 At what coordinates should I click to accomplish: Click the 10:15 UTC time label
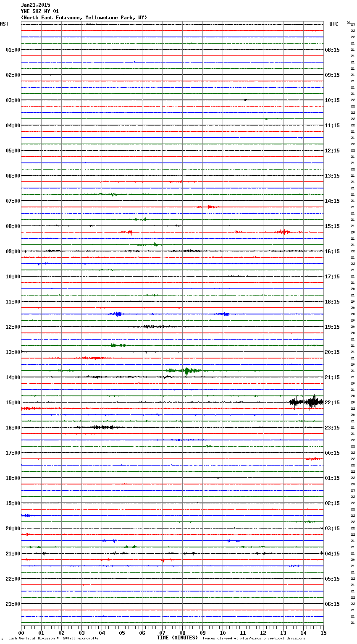[x=332, y=100]
